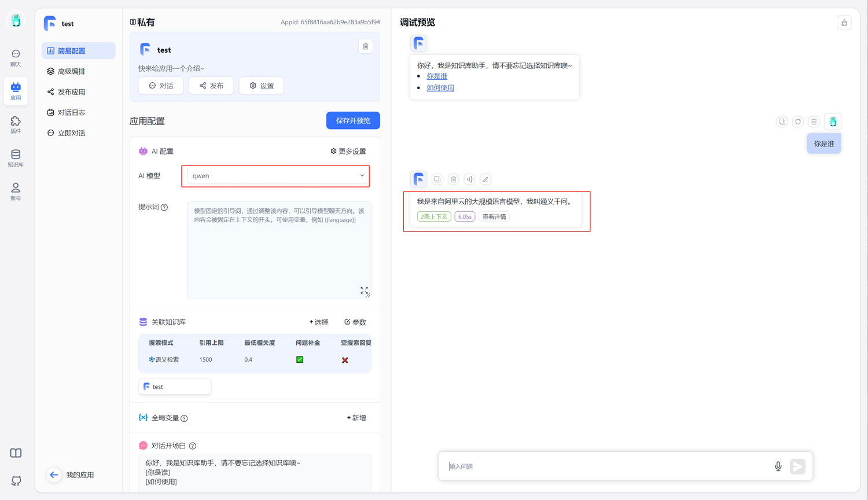Click the 6.05s response time tag
This screenshot has height=500, width=868.
tap(465, 217)
